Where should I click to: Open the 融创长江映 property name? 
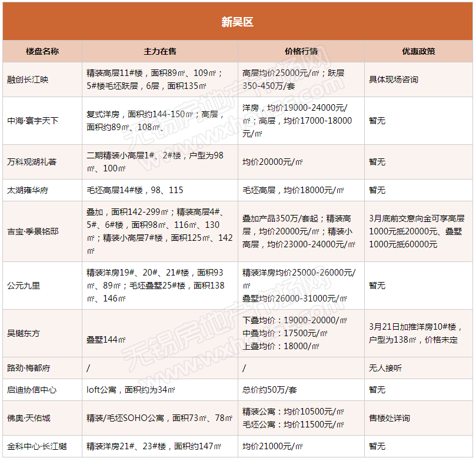pyautogui.click(x=27, y=79)
